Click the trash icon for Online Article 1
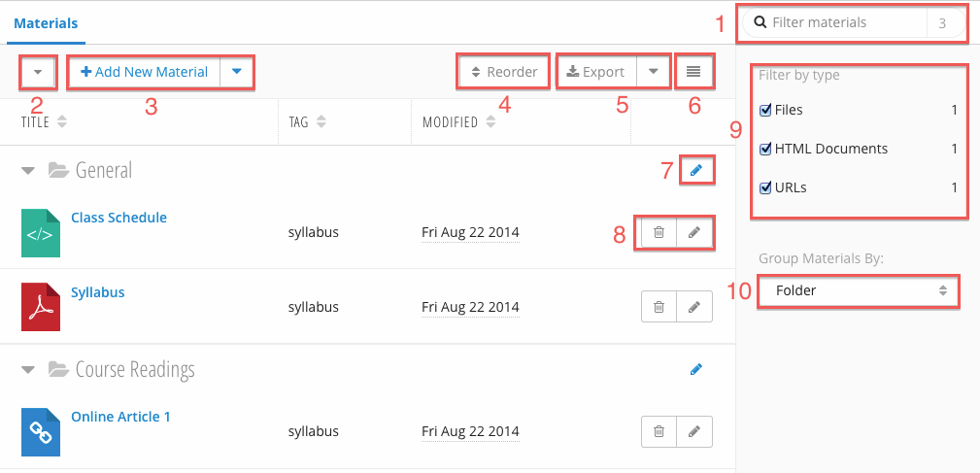This screenshot has height=473, width=980. tap(659, 431)
